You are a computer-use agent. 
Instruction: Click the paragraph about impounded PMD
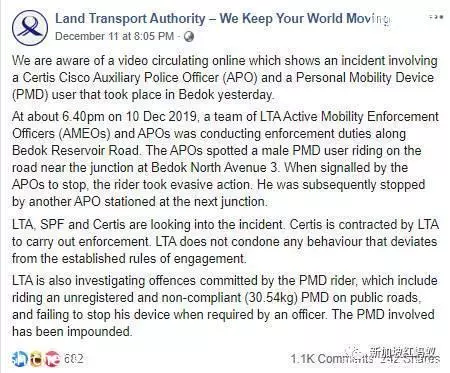coord(225,306)
